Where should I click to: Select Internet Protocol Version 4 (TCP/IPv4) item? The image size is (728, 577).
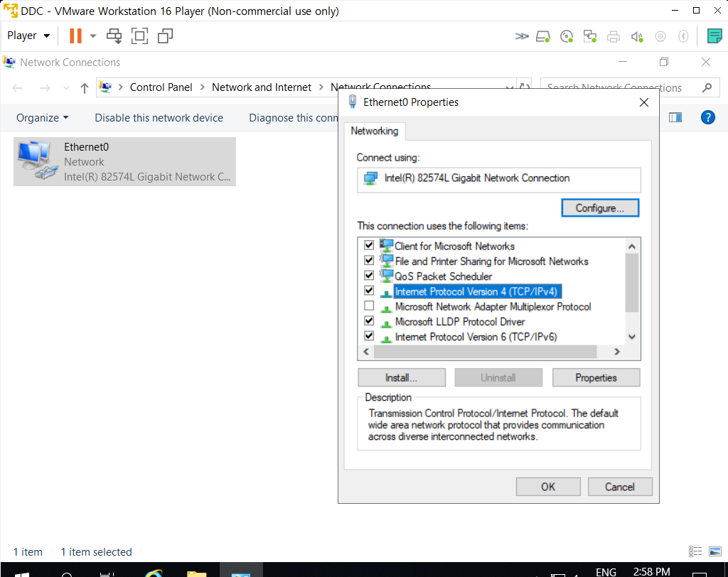tap(478, 291)
